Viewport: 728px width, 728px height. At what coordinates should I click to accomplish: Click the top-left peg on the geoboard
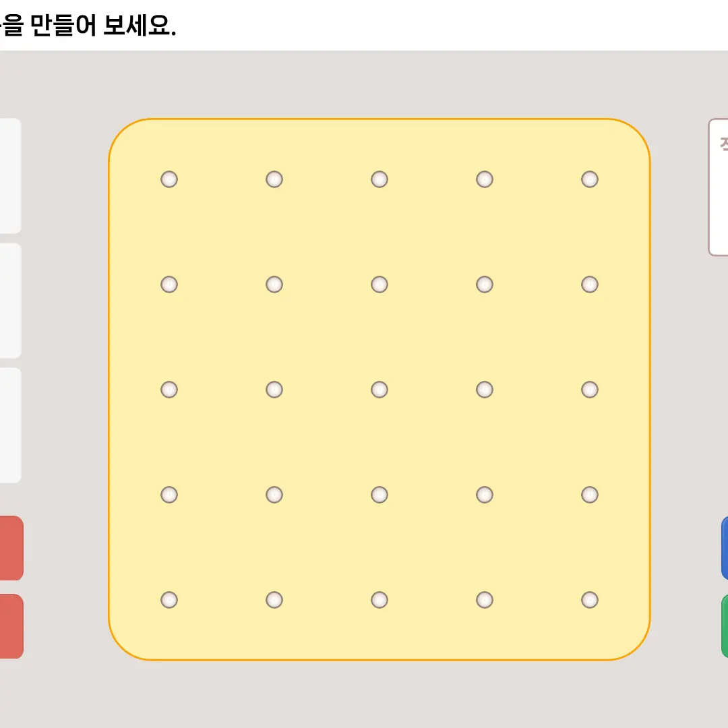[x=169, y=179]
